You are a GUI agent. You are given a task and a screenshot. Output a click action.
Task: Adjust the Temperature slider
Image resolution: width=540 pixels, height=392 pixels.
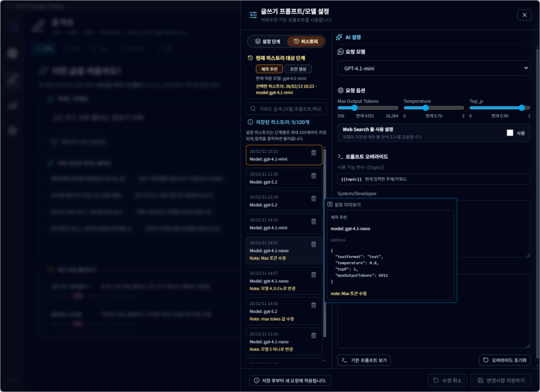pyautogui.click(x=426, y=108)
